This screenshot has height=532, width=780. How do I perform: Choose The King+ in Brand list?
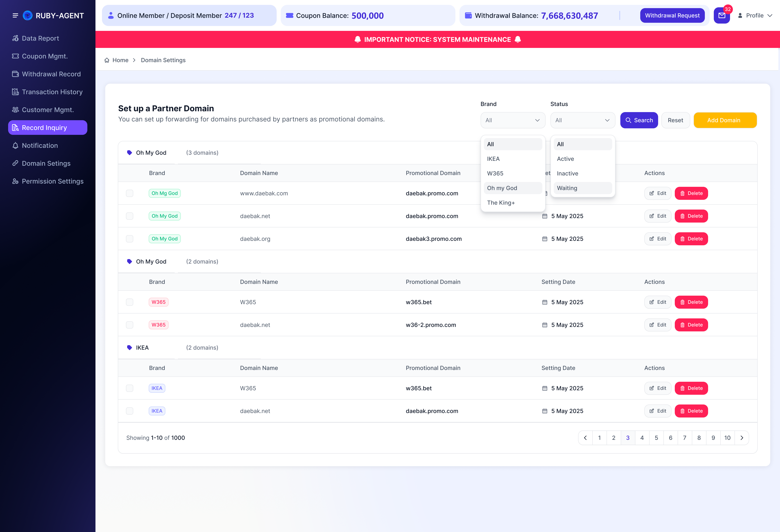tap(512, 203)
